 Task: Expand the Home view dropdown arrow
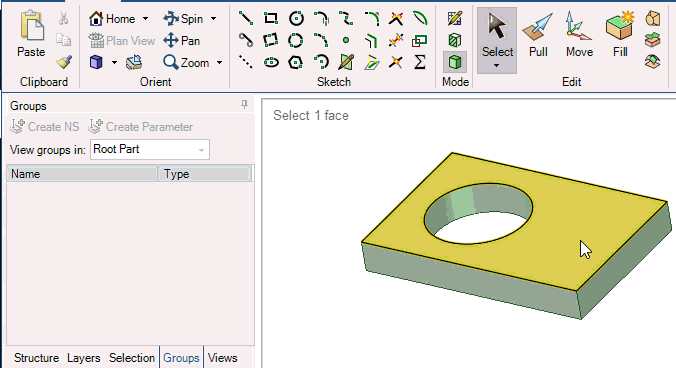145,19
